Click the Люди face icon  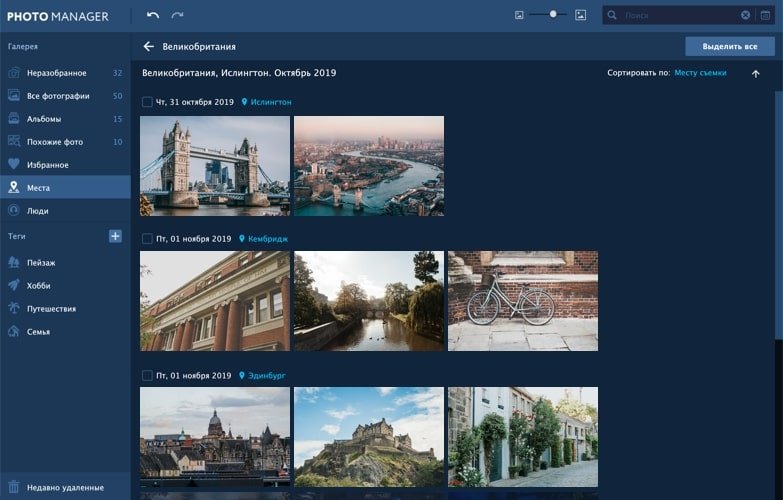click(14, 210)
